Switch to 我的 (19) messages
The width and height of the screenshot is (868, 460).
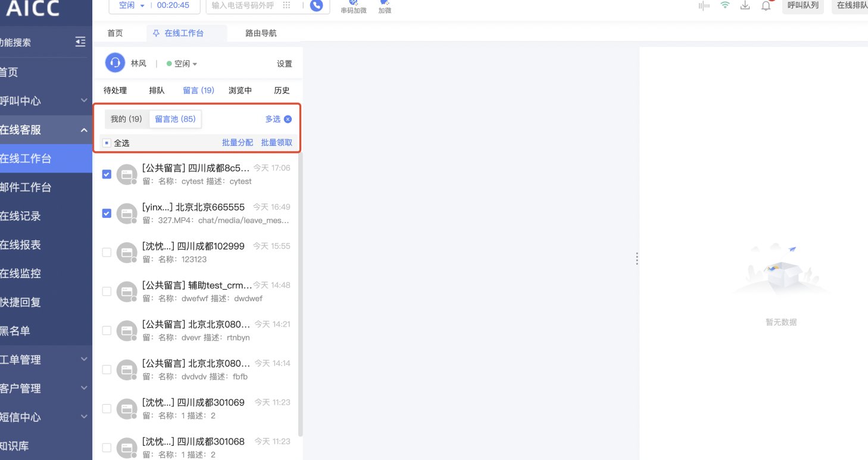126,119
